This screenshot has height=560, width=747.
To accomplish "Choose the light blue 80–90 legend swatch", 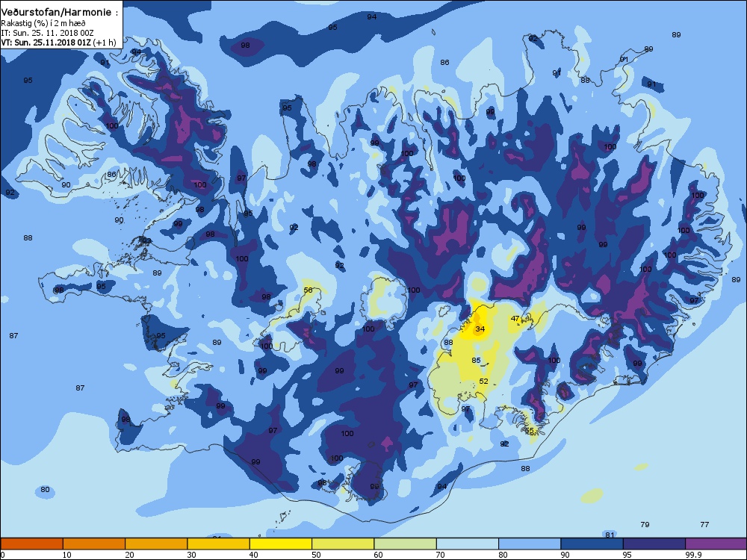I will (x=530, y=544).
